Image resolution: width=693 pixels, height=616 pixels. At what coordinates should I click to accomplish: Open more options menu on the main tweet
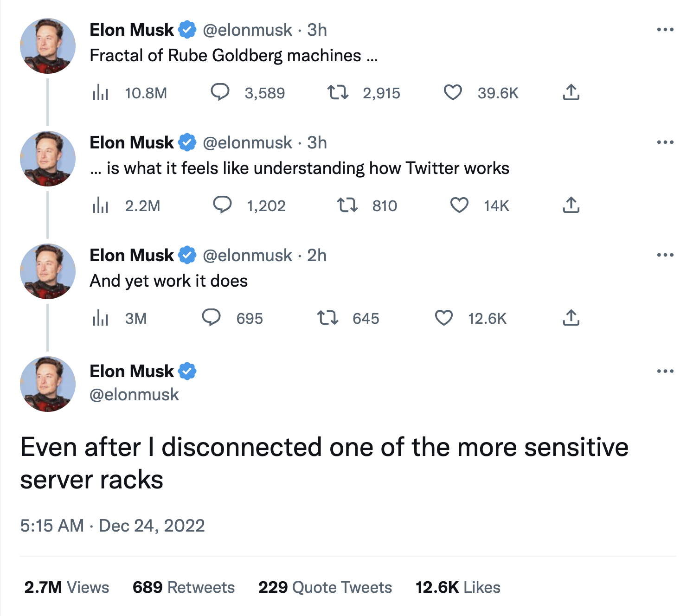coord(665,371)
